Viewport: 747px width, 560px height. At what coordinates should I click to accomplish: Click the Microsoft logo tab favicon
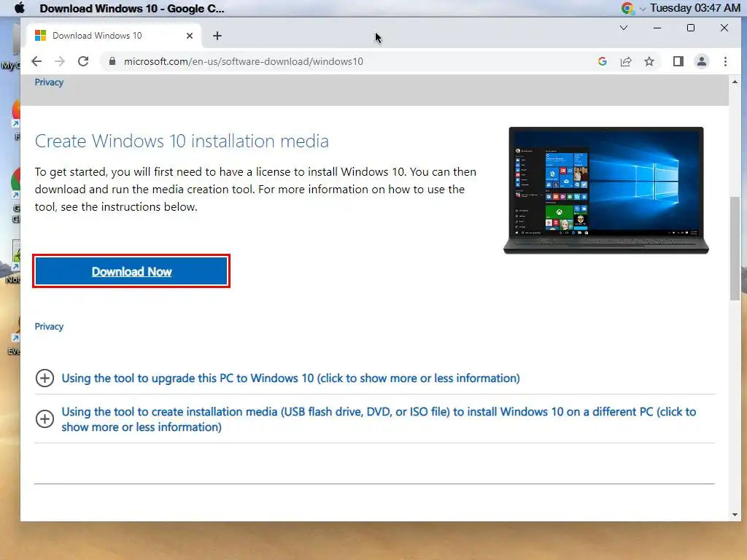[41, 36]
